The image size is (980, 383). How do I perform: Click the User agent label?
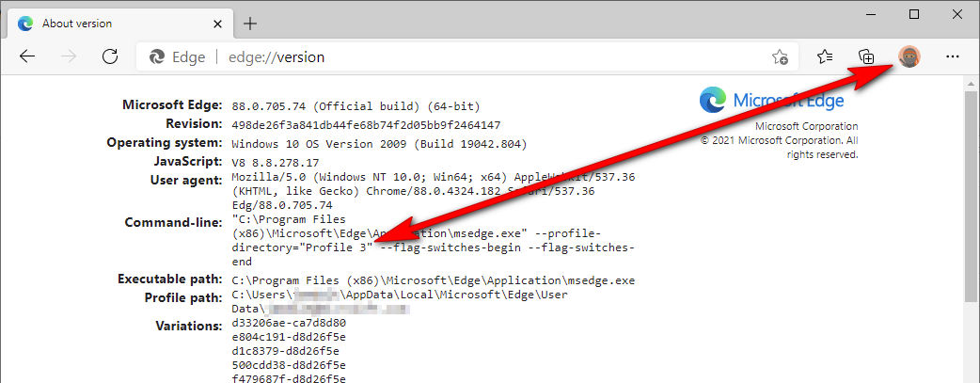186,181
